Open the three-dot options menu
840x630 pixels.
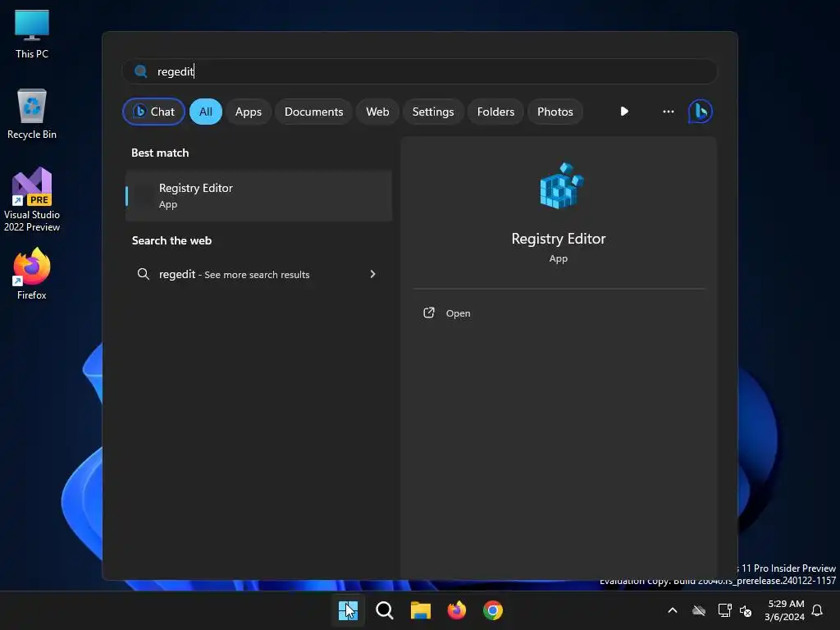668,112
